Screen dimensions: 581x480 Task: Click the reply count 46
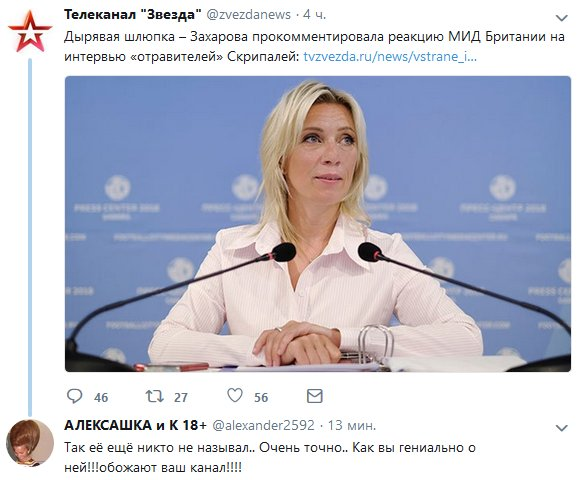coord(101,398)
